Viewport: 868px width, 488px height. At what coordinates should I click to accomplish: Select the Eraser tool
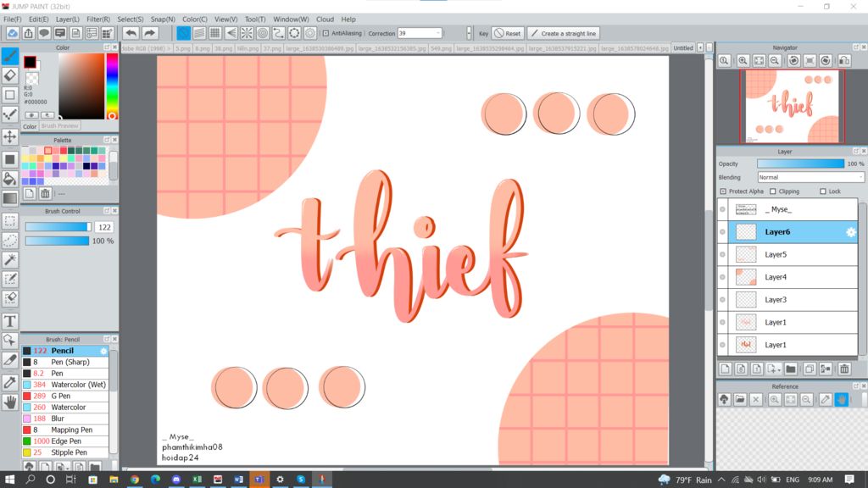click(10, 75)
